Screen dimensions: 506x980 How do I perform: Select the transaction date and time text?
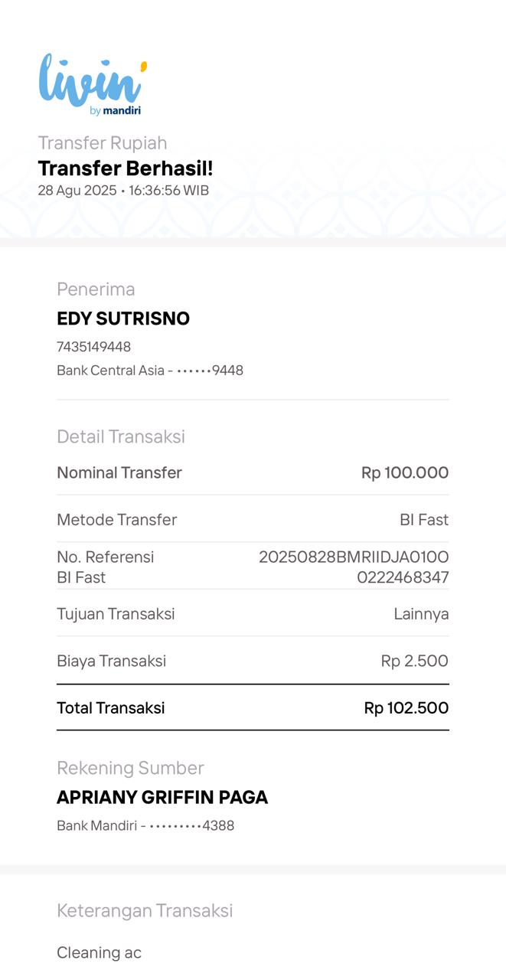(x=123, y=190)
